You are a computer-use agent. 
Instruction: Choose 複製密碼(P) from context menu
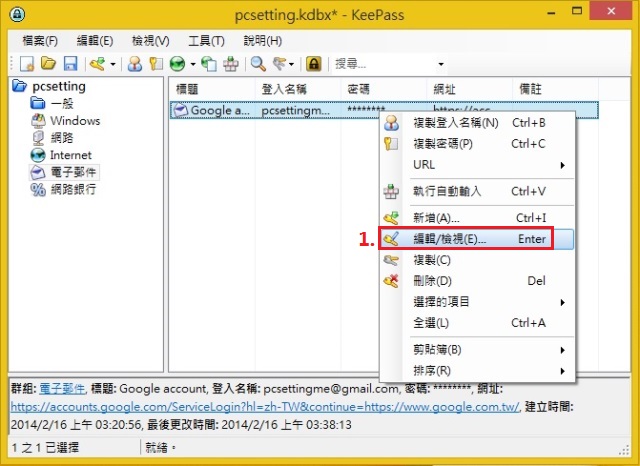click(477, 144)
